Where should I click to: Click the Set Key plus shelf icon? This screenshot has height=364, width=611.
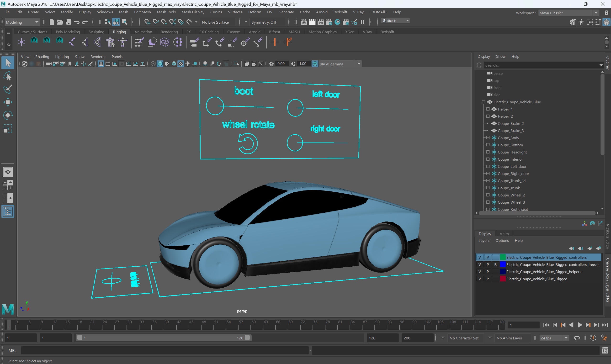point(275,42)
